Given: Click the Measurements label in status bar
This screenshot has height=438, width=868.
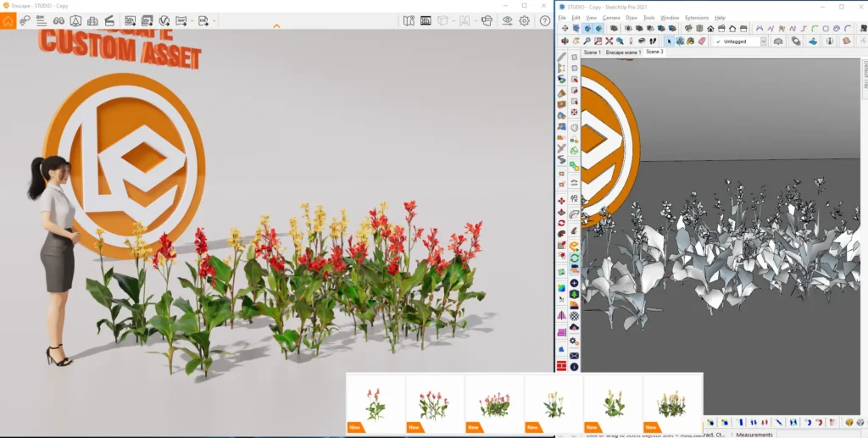Looking at the screenshot, I should (754, 435).
